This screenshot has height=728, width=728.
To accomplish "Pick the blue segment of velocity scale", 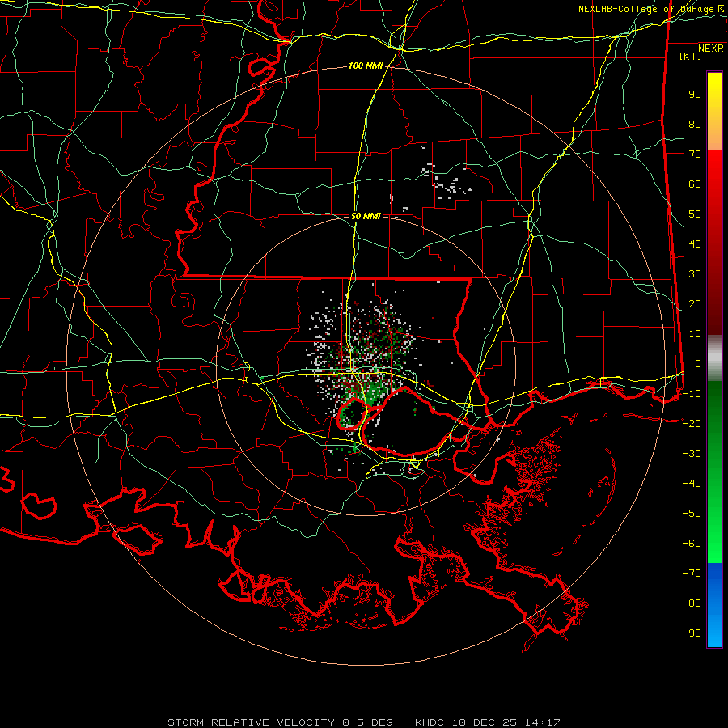I will tap(714, 604).
